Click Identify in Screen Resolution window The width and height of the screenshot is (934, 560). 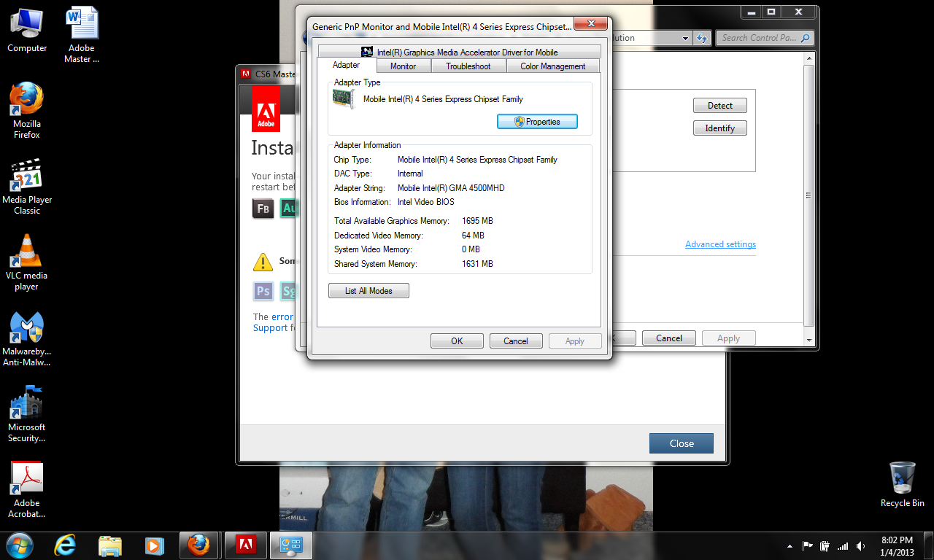point(719,128)
